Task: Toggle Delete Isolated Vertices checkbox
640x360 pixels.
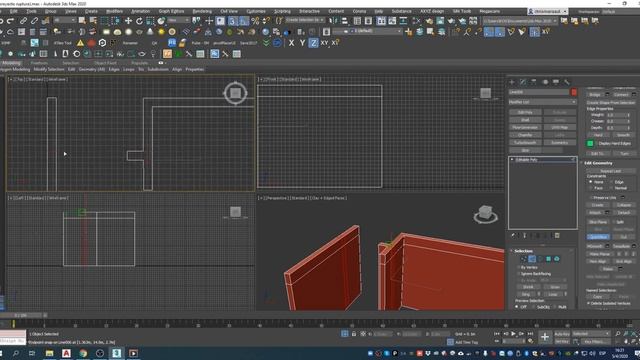Action: pos(589,304)
